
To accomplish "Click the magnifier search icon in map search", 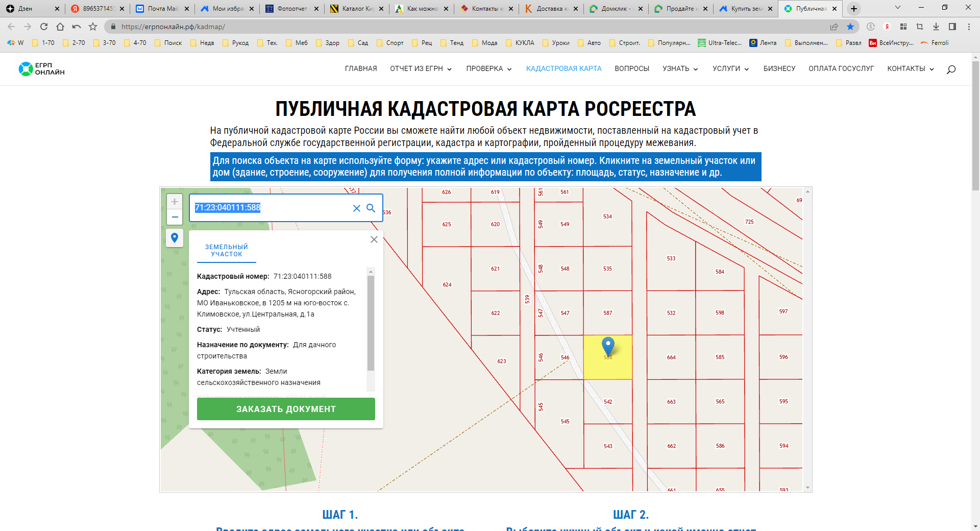I will [371, 208].
